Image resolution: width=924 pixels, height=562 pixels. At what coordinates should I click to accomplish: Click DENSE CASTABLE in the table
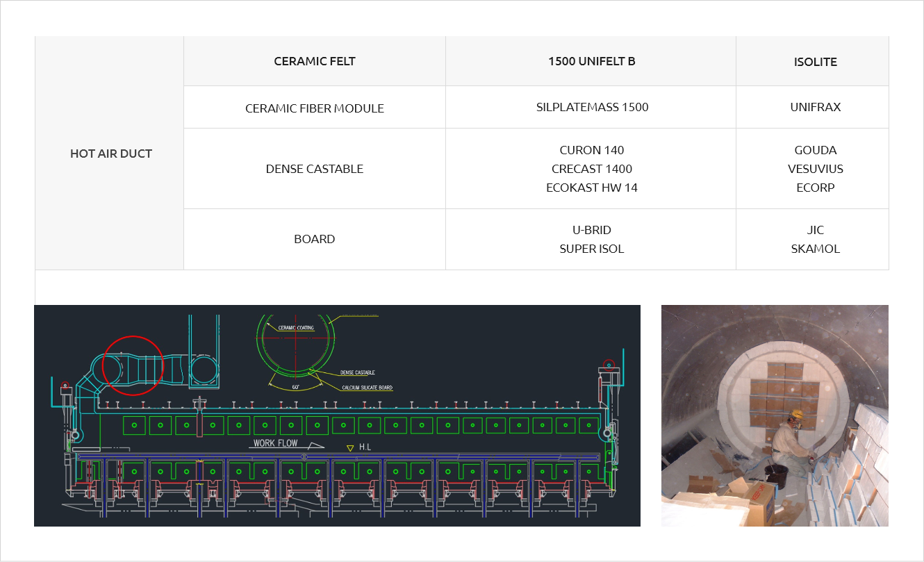pyautogui.click(x=315, y=169)
